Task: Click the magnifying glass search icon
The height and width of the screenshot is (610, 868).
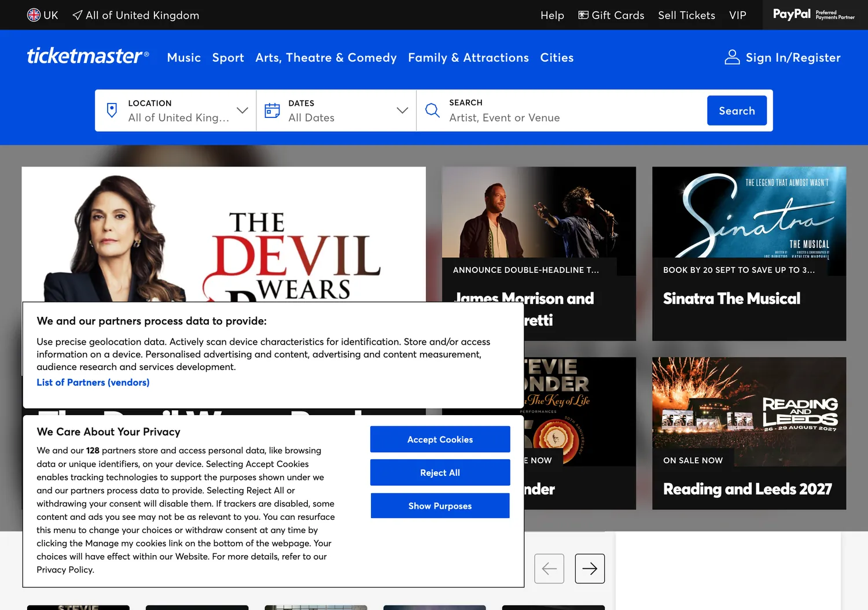Action: coord(432,110)
